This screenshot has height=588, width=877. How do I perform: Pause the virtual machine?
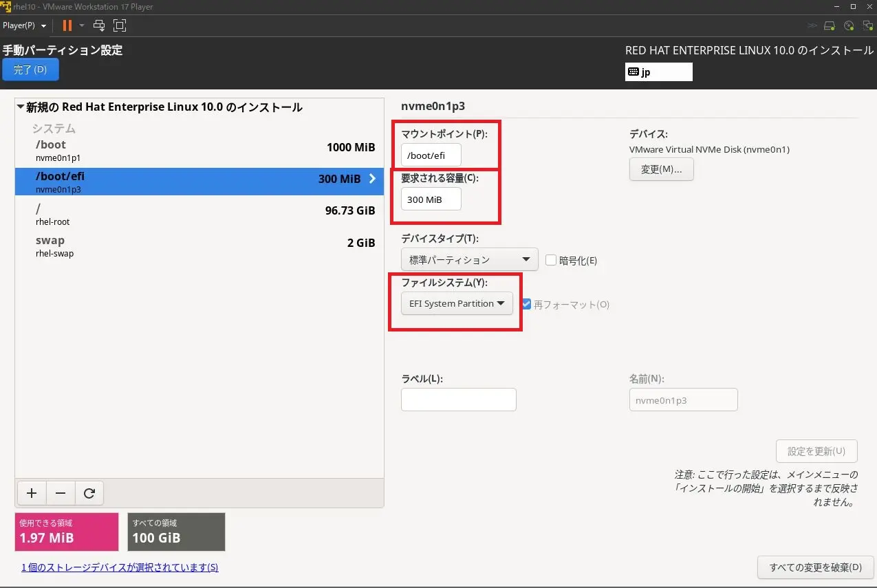click(67, 25)
